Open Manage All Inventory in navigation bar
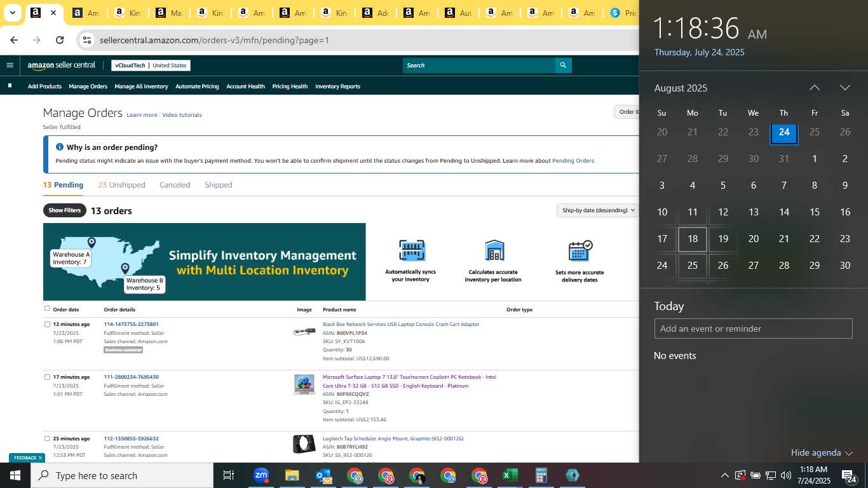The width and height of the screenshot is (868, 488). (141, 86)
